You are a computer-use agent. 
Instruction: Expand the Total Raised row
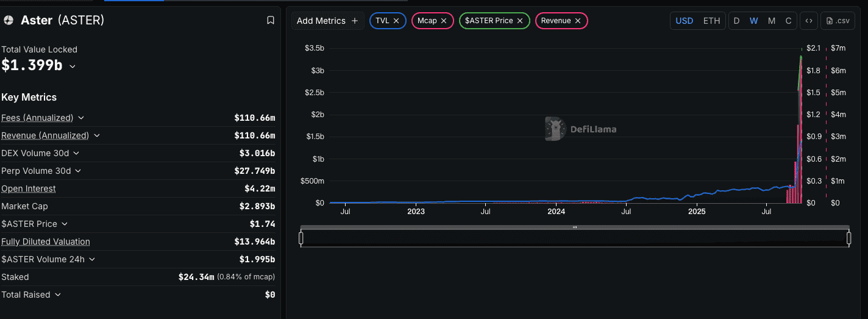58,295
